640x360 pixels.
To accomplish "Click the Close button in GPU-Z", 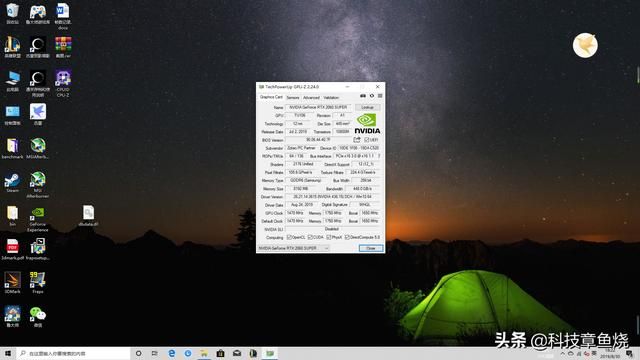I will [x=371, y=248].
